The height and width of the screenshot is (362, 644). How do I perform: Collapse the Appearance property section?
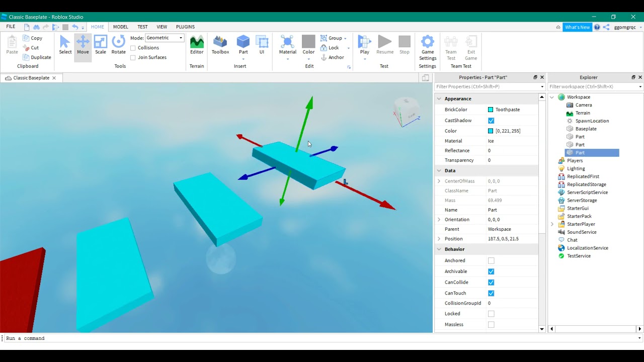pyautogui.click(x=439, y=99)
